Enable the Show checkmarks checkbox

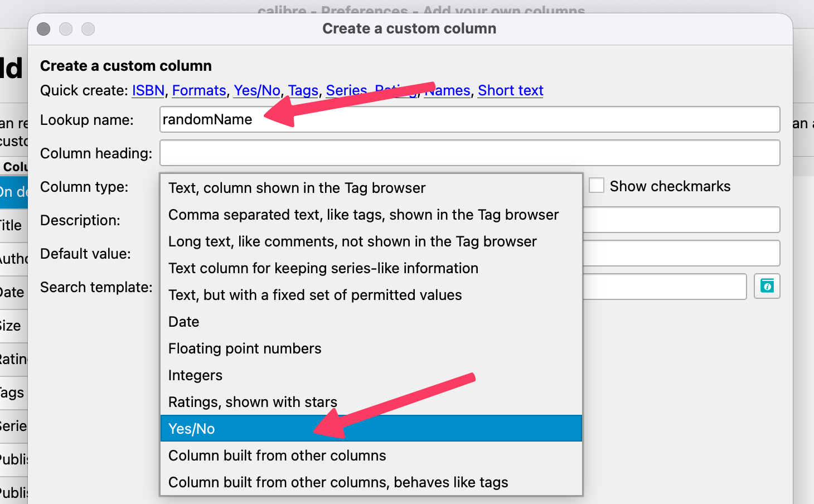click(597, 186)
